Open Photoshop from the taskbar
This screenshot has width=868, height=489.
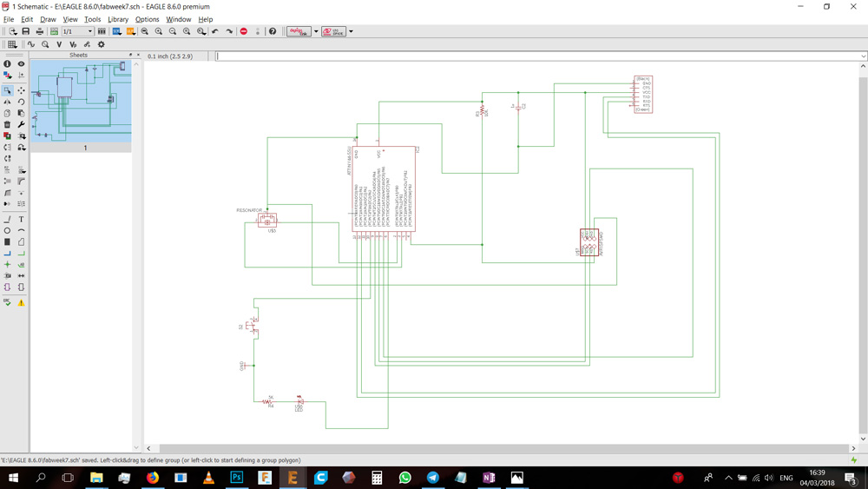(x=236, y=478)
